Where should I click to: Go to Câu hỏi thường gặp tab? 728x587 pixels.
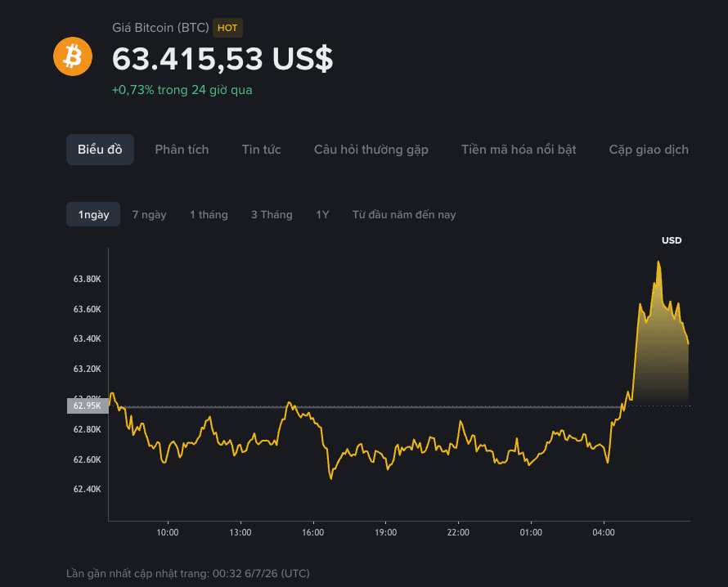pyautogui.click(x=371, y=150)
